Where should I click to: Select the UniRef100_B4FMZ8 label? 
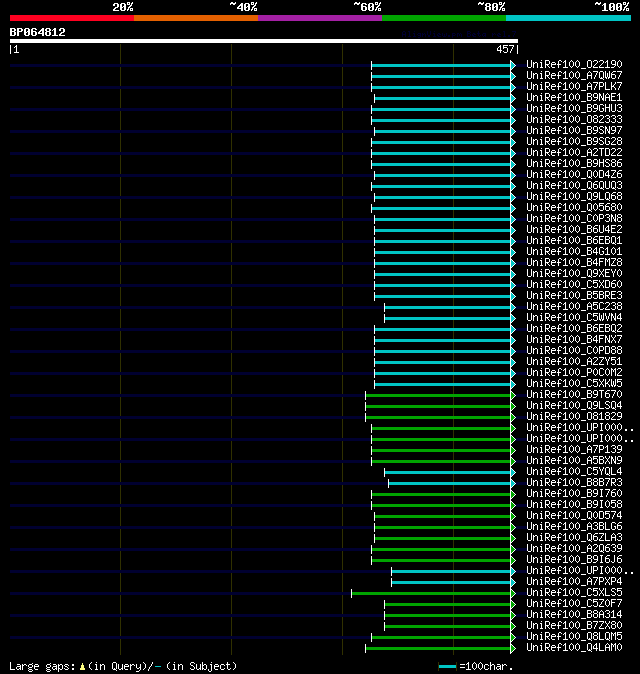click(x=574, y=263)
